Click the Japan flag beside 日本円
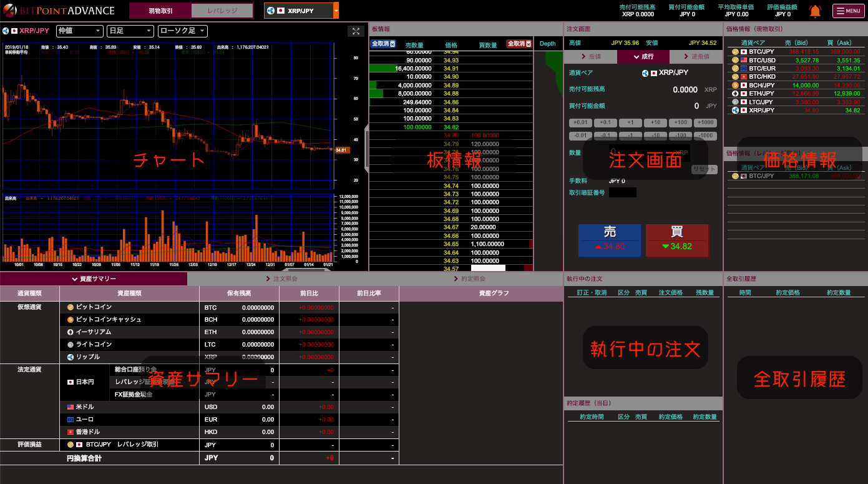 coord(71,382)
